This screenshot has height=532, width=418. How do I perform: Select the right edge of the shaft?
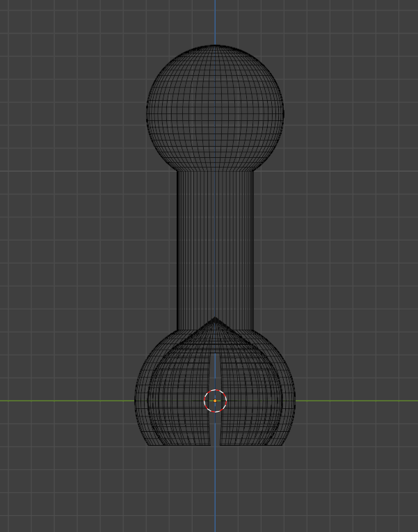coord(253,247)
